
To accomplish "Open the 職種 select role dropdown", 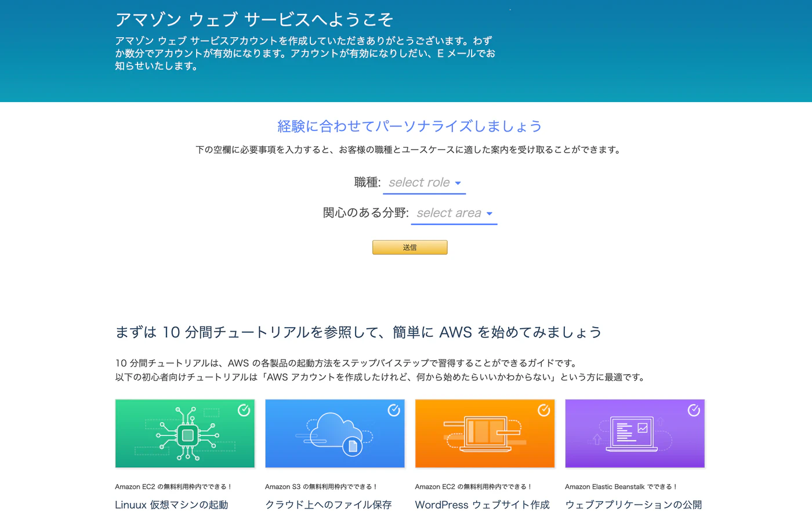I will click(x=424, y=183).
